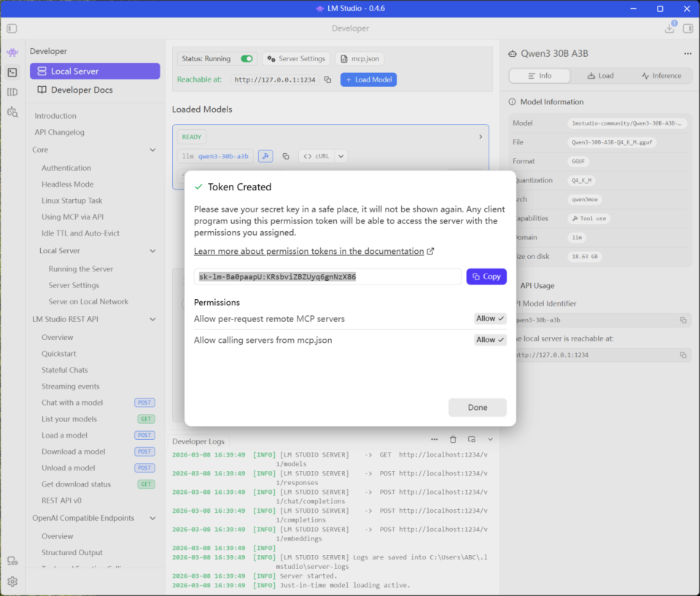Image resolution: width=700 pixels, height=596 pixels.
Task: Open Structured Output docs page
Action: point(72,553)
